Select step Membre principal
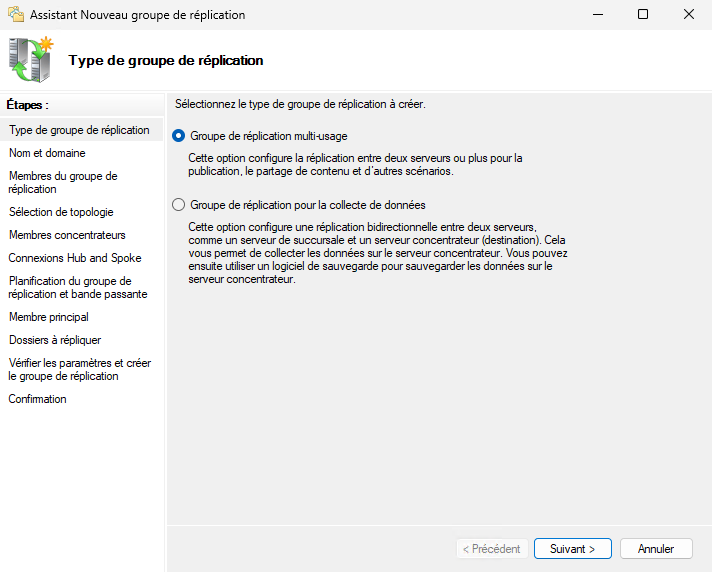The height and width of the screenshot is (572, 712). (49, 317)
